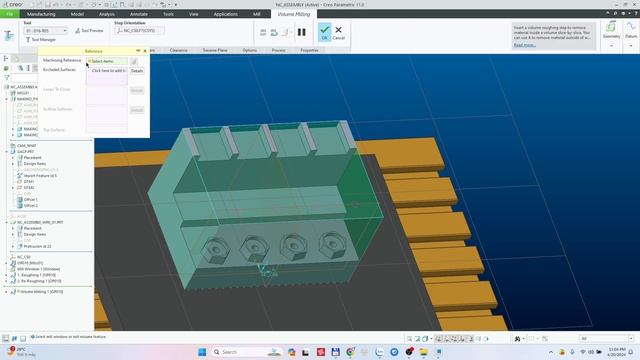Click the model tree filter icon

click(x=7, y=77)
